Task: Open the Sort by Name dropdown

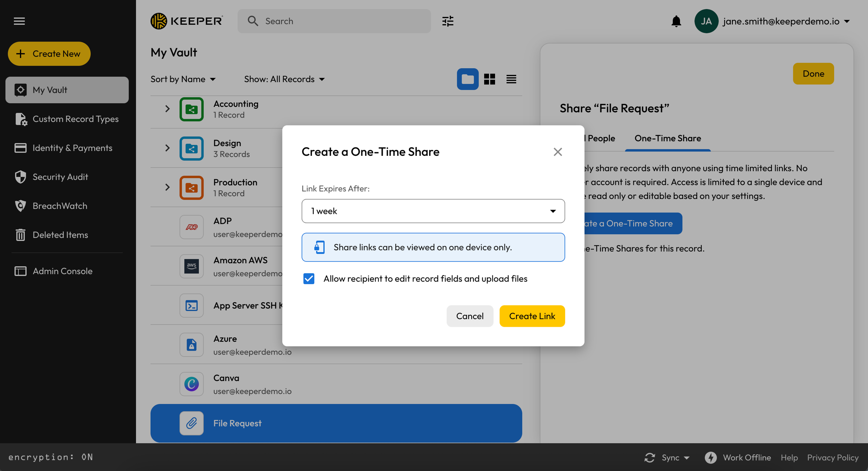Action: point(183,79)
